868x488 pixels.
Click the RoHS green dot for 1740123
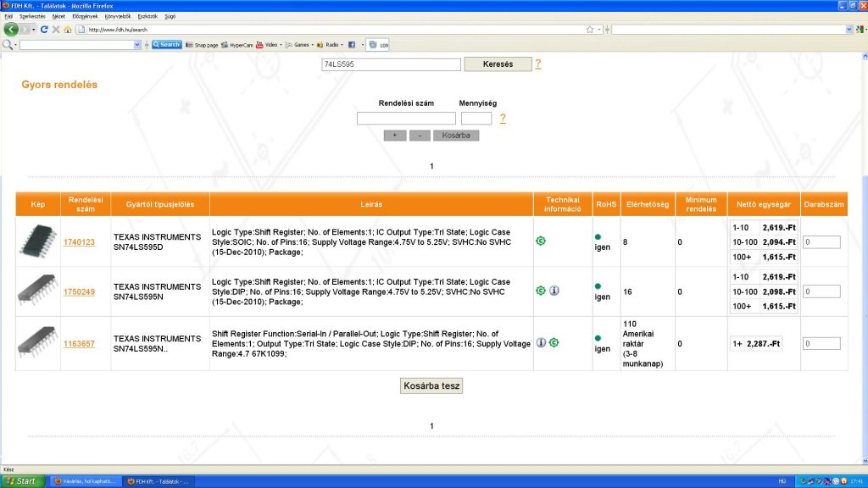pos(598,237)
